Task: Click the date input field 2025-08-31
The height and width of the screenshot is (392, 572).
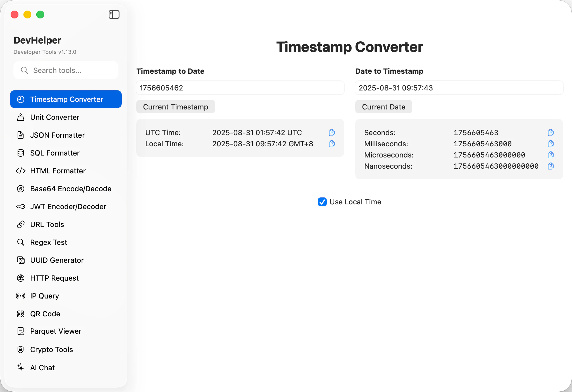Action: (x=459, y=88)
